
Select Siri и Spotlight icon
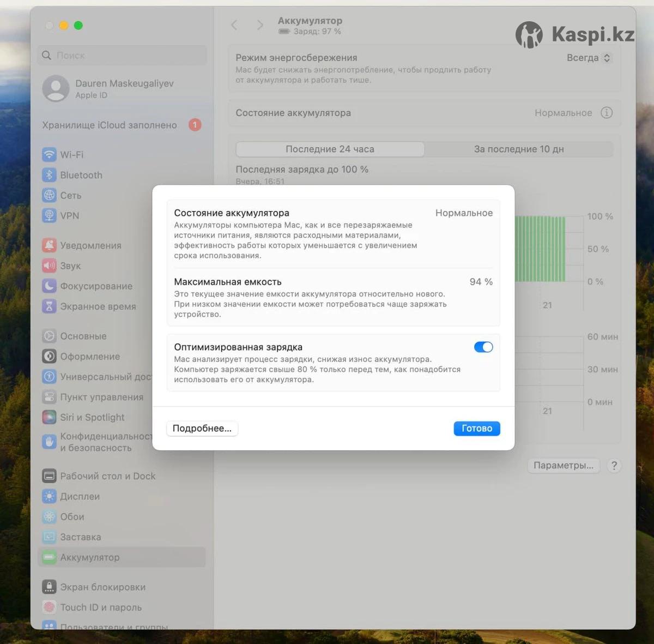click(49, 417)
